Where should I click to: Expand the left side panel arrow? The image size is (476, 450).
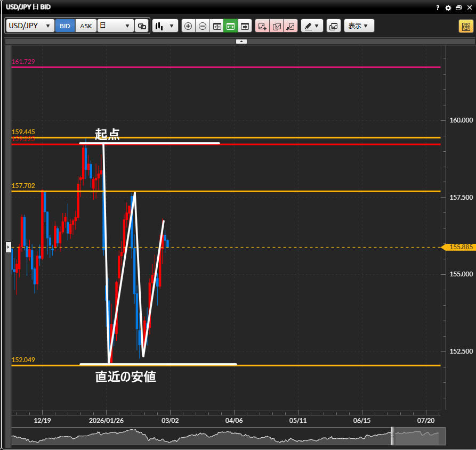pos(7,247)
